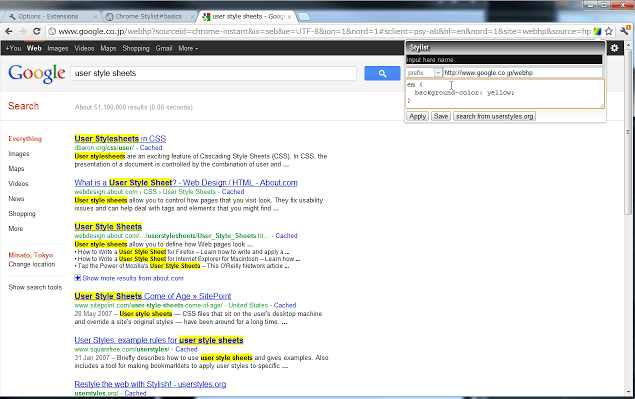This screenshot has width=635, height=399.
Task: Open the User Stylesheets in CSS result
Action: tap(120, 139)
